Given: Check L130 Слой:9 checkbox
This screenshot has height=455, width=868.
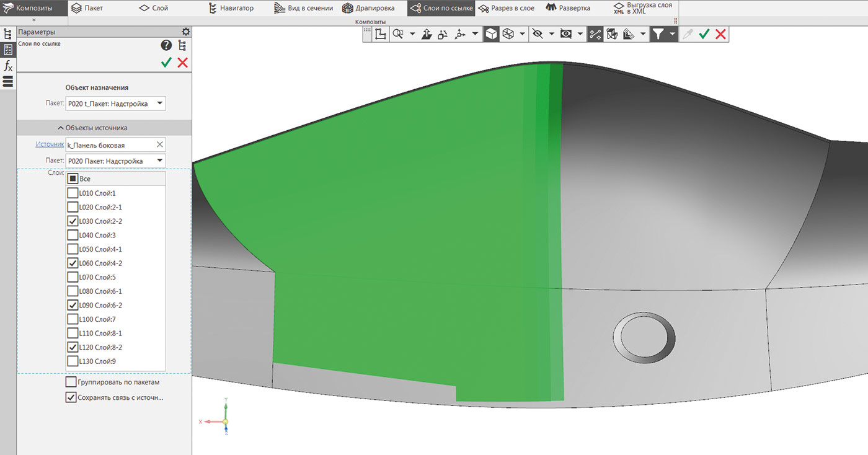Looking at the screenshot, I should click(73, 361).
